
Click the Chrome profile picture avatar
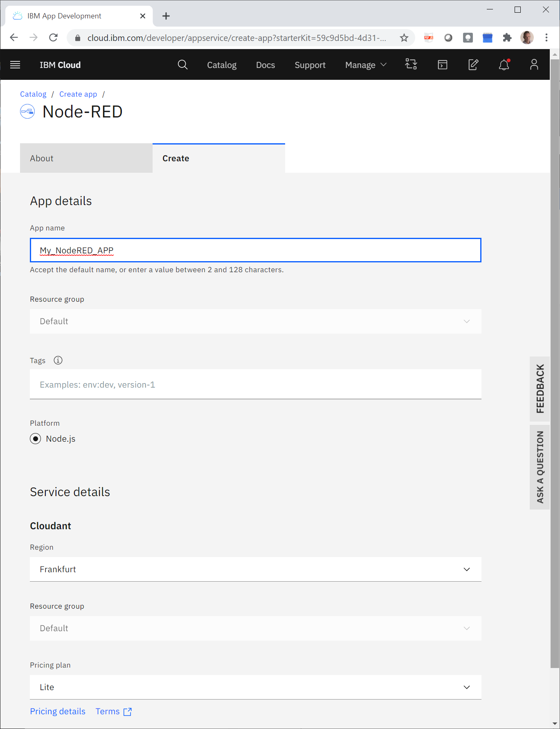(527, 38)
